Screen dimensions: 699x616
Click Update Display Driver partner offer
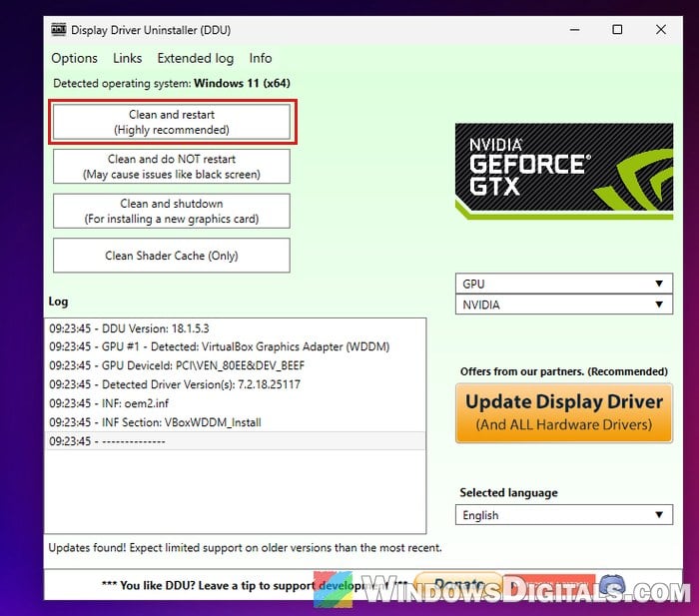tap(564, 412)
